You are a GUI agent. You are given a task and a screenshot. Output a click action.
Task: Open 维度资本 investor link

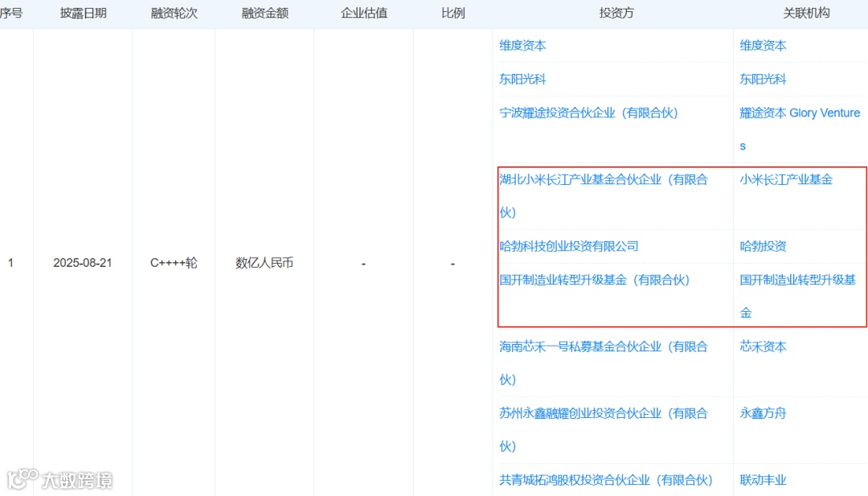click(x=522, y=45)
